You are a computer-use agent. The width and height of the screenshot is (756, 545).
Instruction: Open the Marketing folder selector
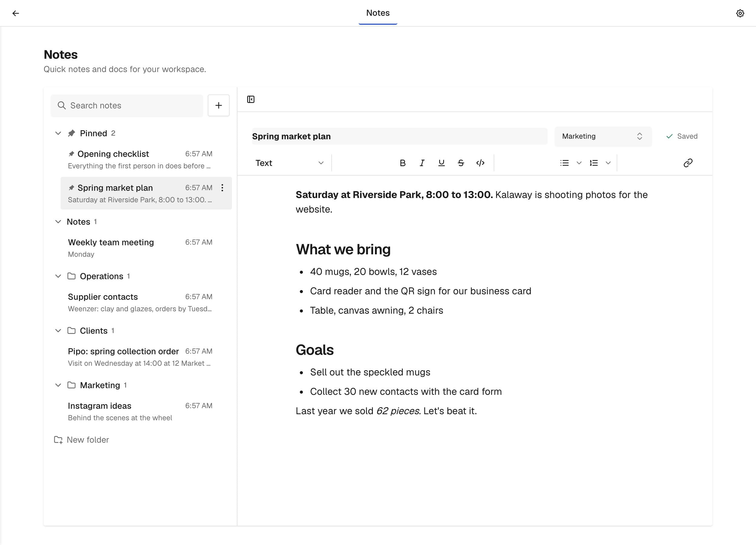(x=603, y=136)
